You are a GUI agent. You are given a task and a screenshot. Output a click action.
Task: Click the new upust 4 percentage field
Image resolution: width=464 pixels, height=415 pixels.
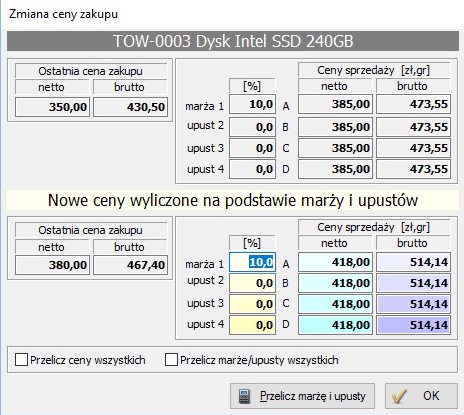click(252, 325)
